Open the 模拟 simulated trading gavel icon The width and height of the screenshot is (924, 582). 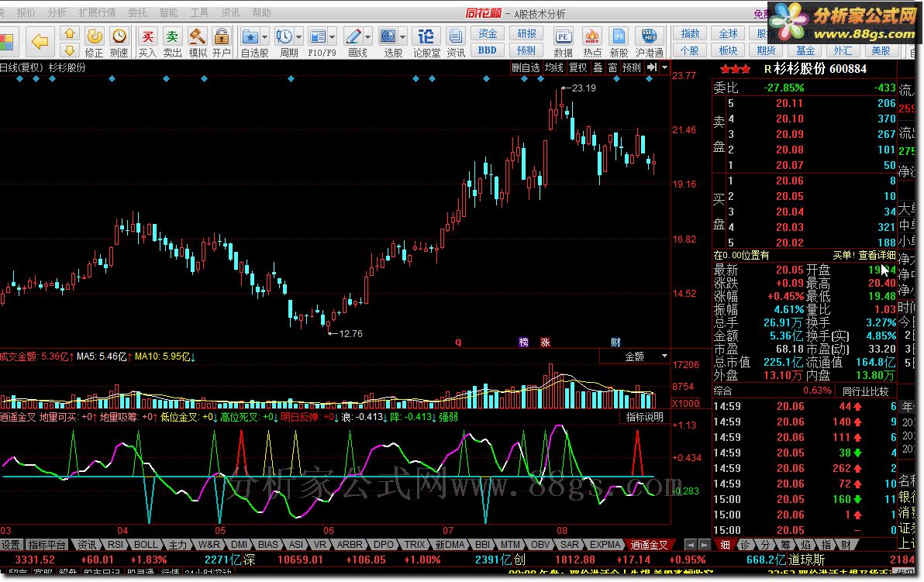click(x=198, y=43)
